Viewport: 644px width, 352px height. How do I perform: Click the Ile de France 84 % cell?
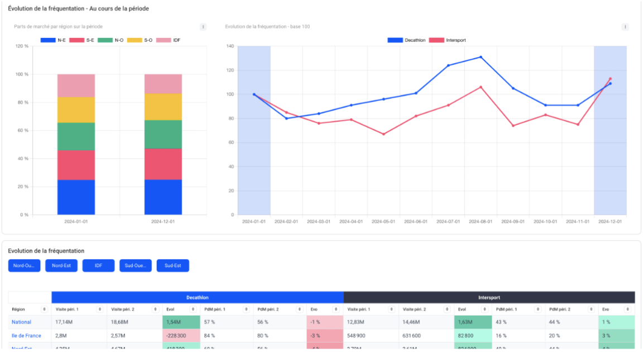click(227, 336)
